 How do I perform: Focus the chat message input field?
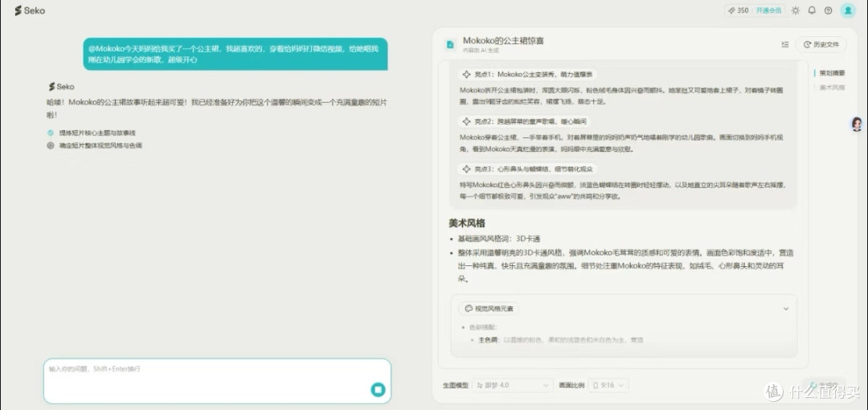click(x=217, y=381)
